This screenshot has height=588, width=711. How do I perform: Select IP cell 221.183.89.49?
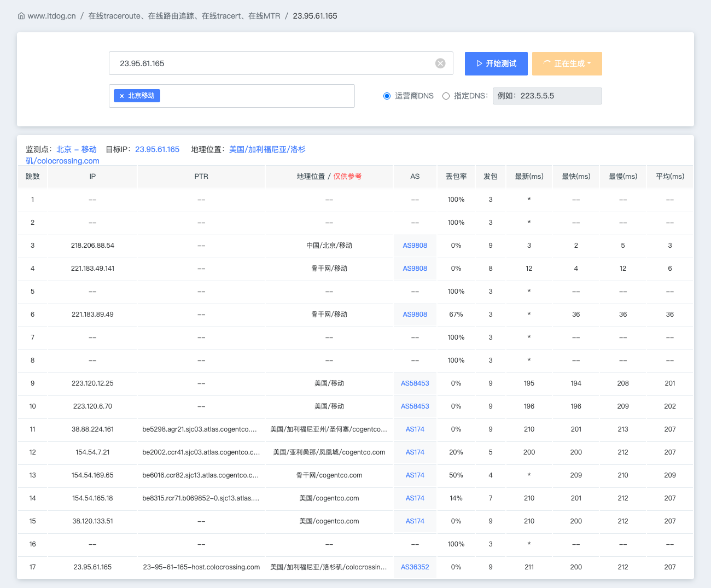(x=92, y=315)
